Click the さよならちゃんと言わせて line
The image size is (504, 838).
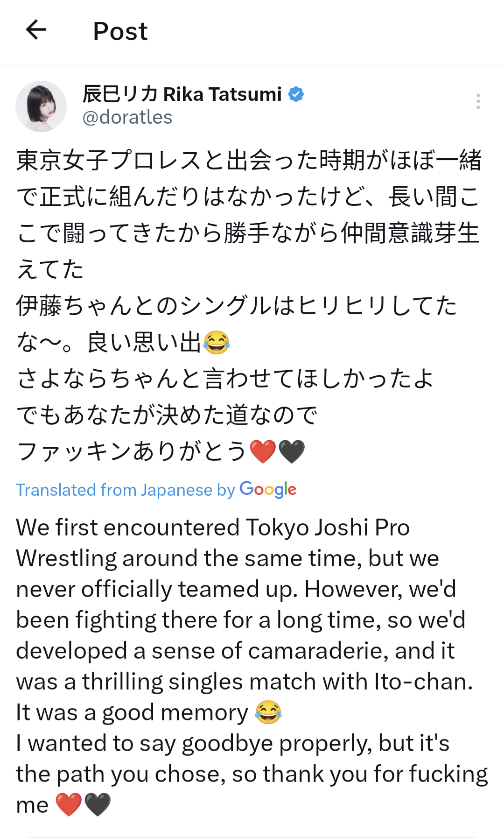click(x=225, y=379)
